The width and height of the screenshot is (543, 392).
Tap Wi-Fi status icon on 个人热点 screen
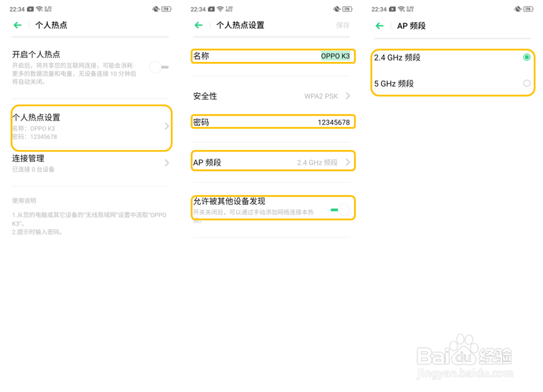point(40,9)
